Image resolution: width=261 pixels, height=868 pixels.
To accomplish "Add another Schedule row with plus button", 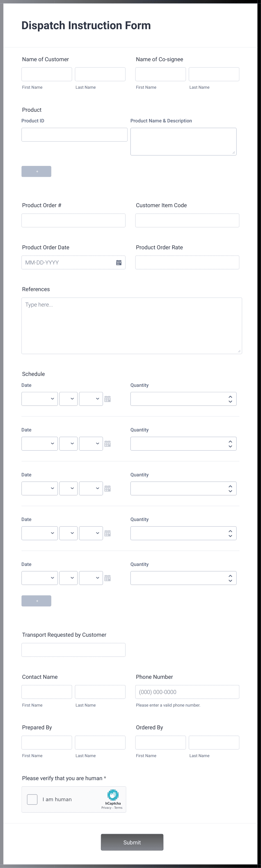I will pyautogui.click(x=36, y=601).
